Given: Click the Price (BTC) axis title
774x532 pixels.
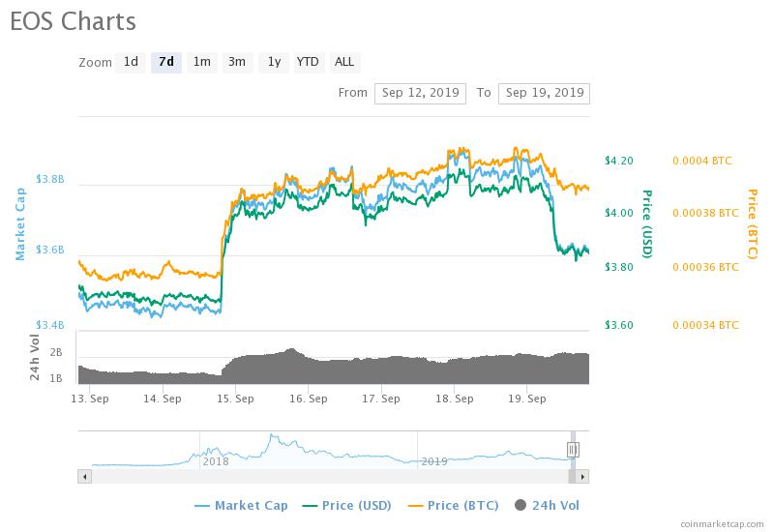Looking at the screenshot, I should 753,224.
